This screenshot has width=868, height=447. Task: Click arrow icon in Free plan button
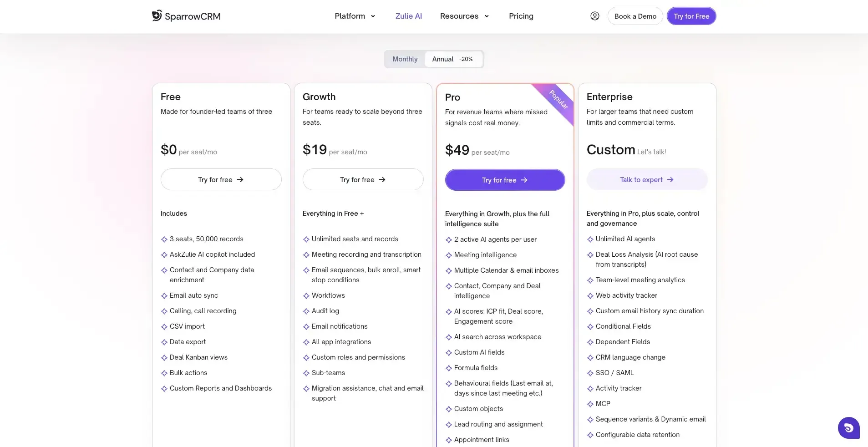240,180
